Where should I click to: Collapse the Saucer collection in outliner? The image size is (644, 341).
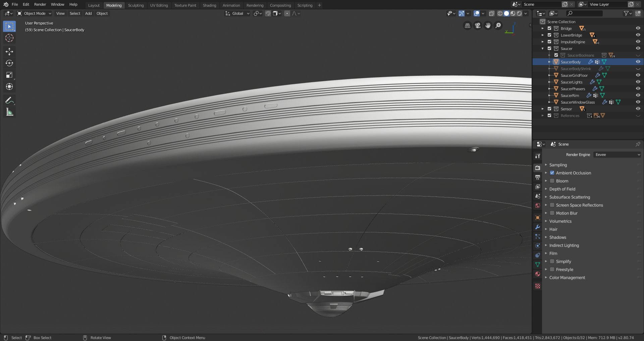(543, 49)
